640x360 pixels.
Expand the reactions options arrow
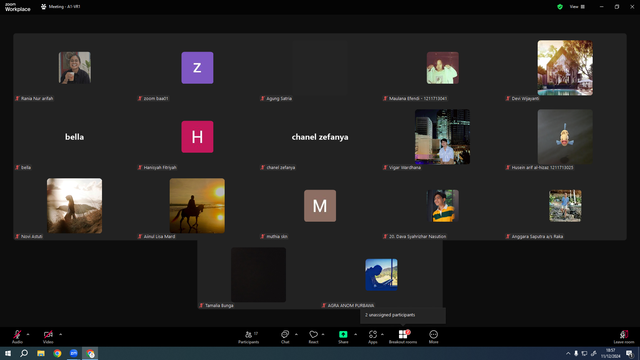323,334
